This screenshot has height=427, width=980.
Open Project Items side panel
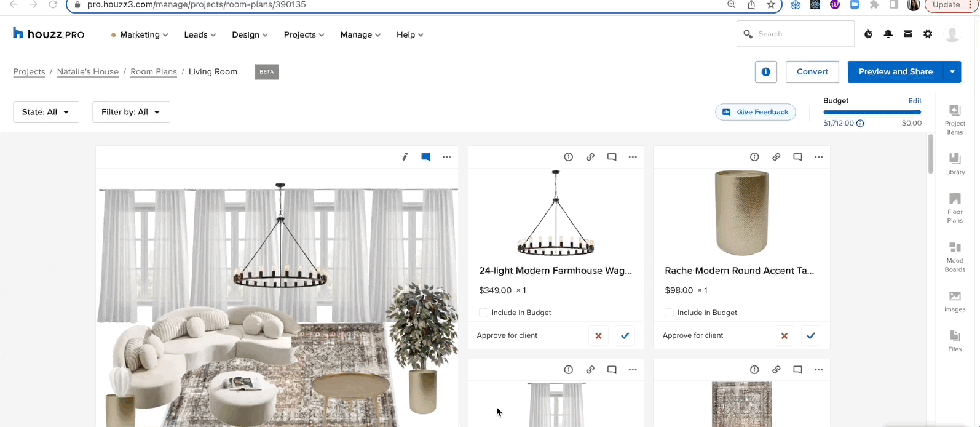955,119
